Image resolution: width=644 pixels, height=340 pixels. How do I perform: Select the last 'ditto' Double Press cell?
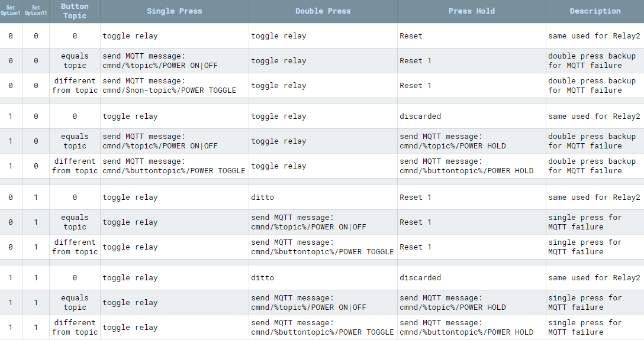tap(263, 278)
